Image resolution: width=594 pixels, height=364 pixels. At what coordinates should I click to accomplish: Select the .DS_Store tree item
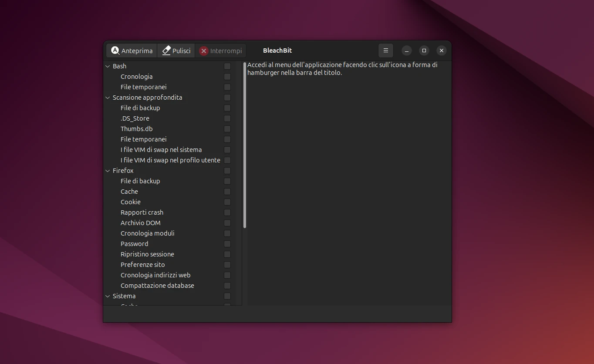[135, 118]
